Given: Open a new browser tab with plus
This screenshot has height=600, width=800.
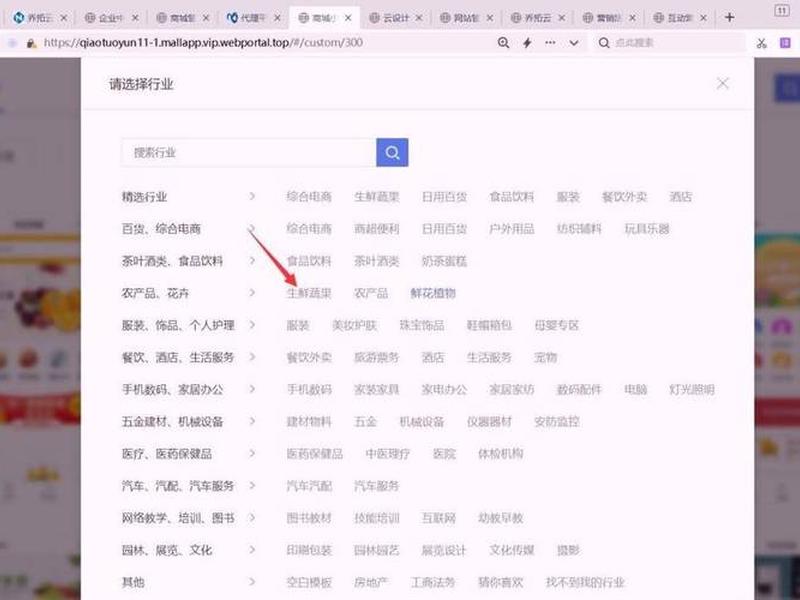Looking at the screenshot, I should pos(730,17).
